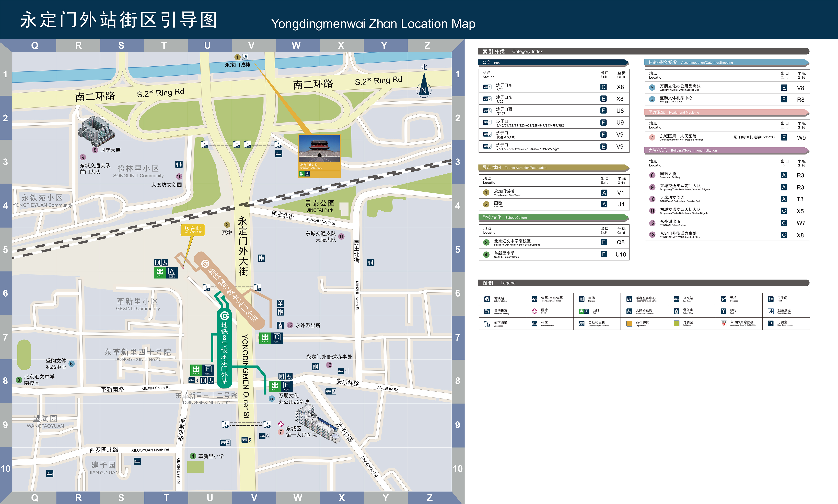Click the 沙子口西 bus station row
The width and height of the screenshot is (838, 504).
554,111
